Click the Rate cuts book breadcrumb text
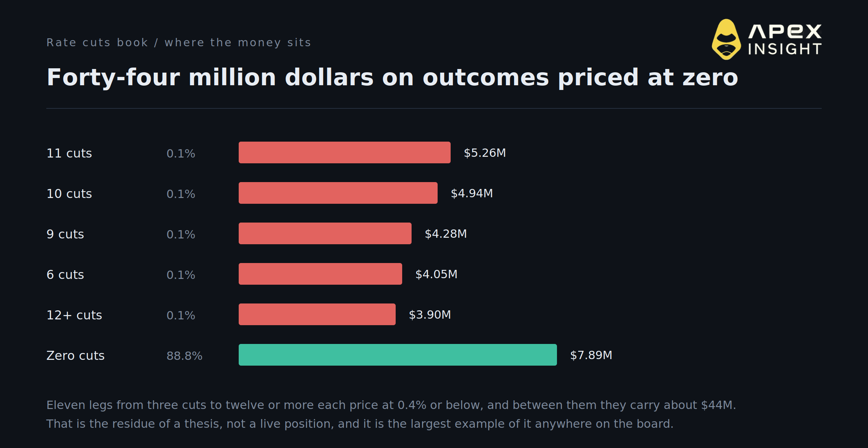 tap(97, 43)
